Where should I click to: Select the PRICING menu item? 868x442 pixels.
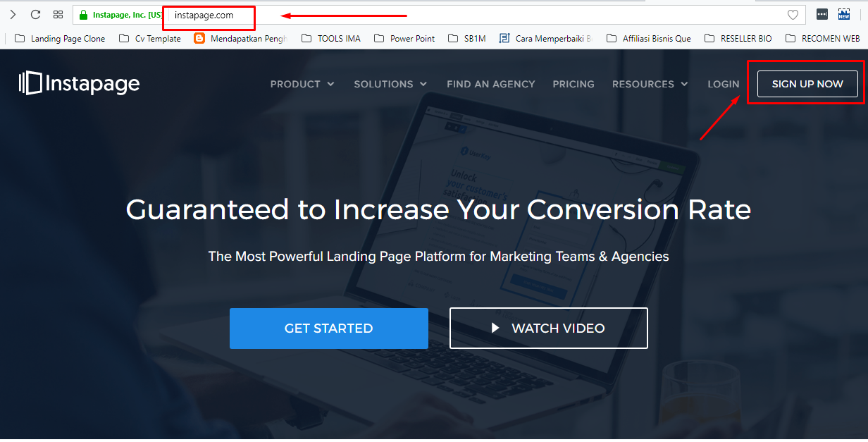[x=573, y=84]
